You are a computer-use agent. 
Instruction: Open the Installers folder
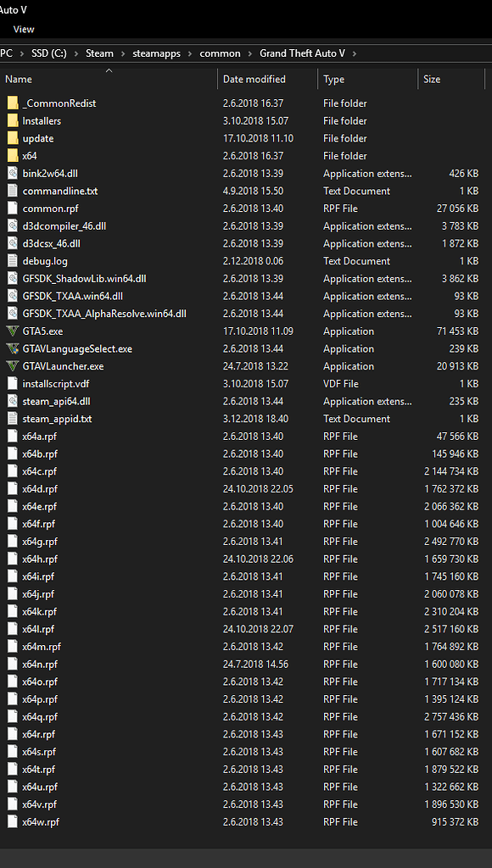tap(42, 120)
